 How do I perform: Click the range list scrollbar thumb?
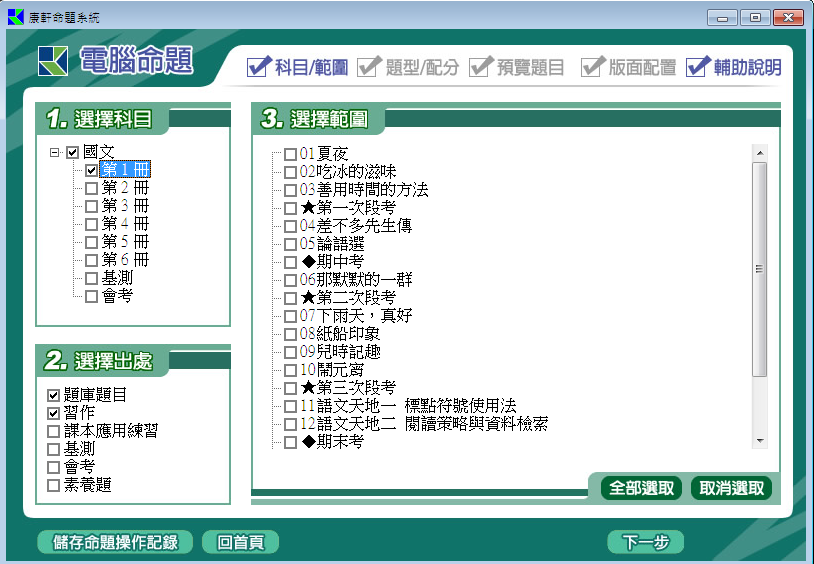[759, 269]
